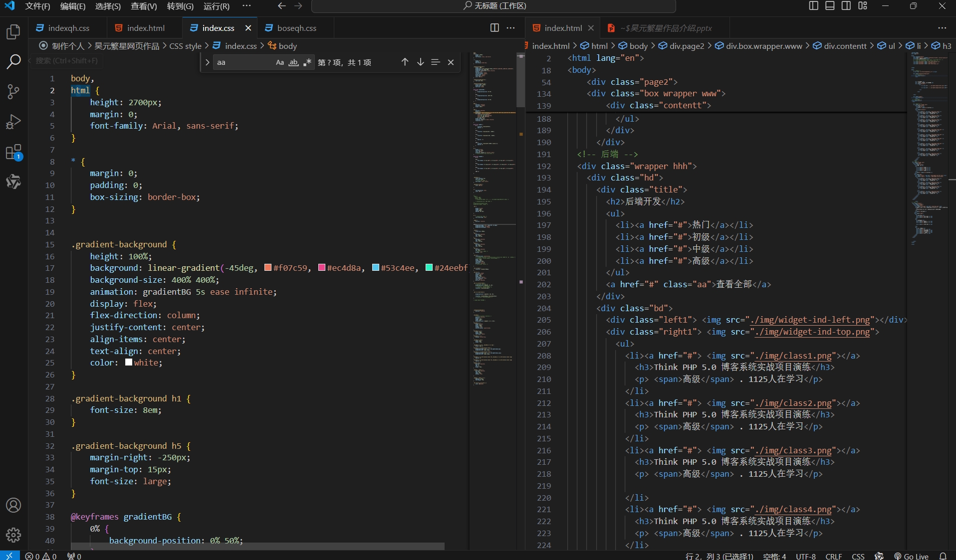This screenshot has width=956, height=560.
Task: Toggle Match Whole Word in find widget
Action: 293,62
